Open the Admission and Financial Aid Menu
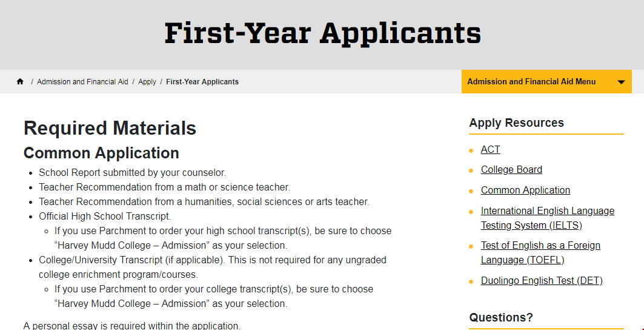This screenshot has height=330, width=644. pyautogui.click(x=531, y=82)
